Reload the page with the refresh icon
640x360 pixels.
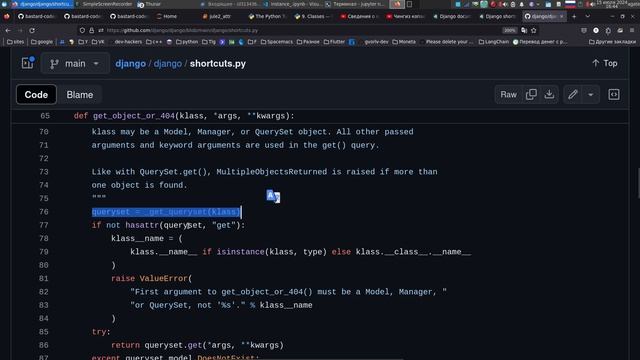pyautogui.click(x=32, y=30)
